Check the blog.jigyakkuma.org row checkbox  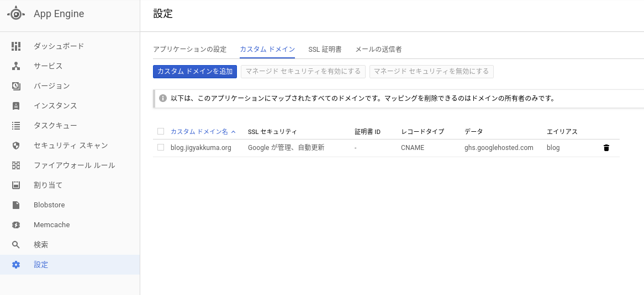[x=161, y=148]
